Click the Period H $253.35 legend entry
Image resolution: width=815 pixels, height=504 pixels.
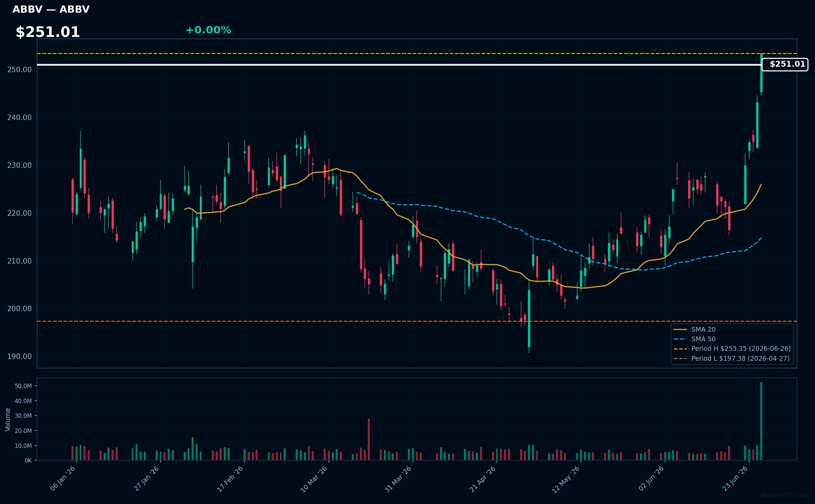coord(732,348)
